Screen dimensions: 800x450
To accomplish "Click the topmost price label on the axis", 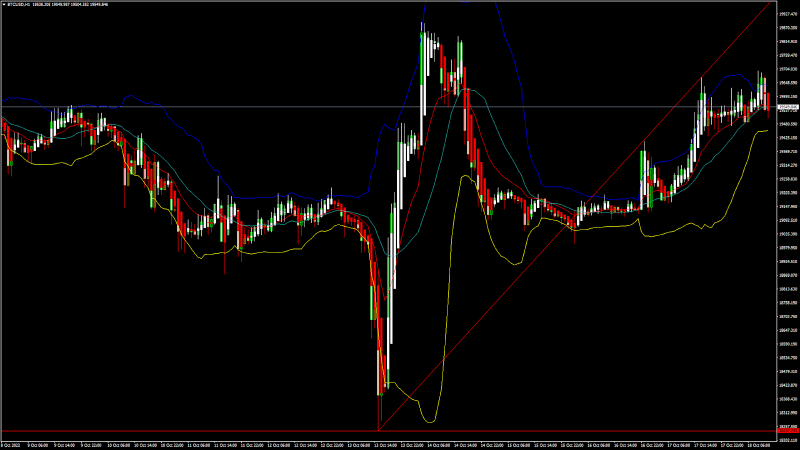I will (788, 14).
